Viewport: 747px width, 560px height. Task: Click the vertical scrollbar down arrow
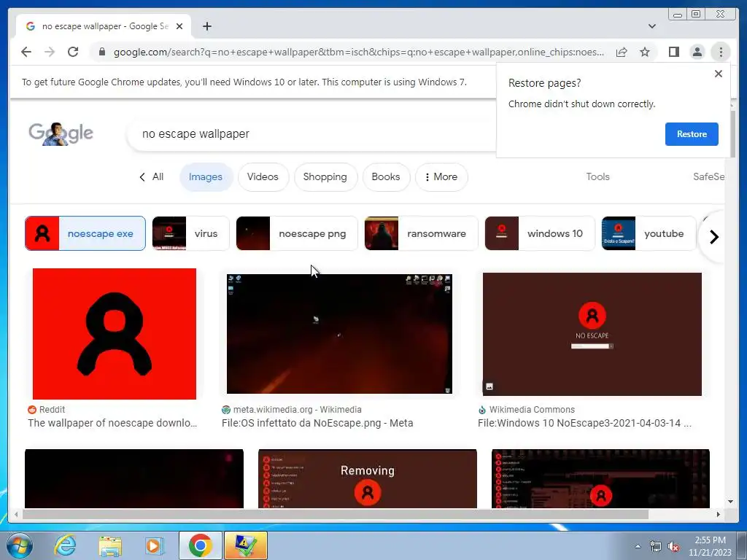click(x=730, y=502)
